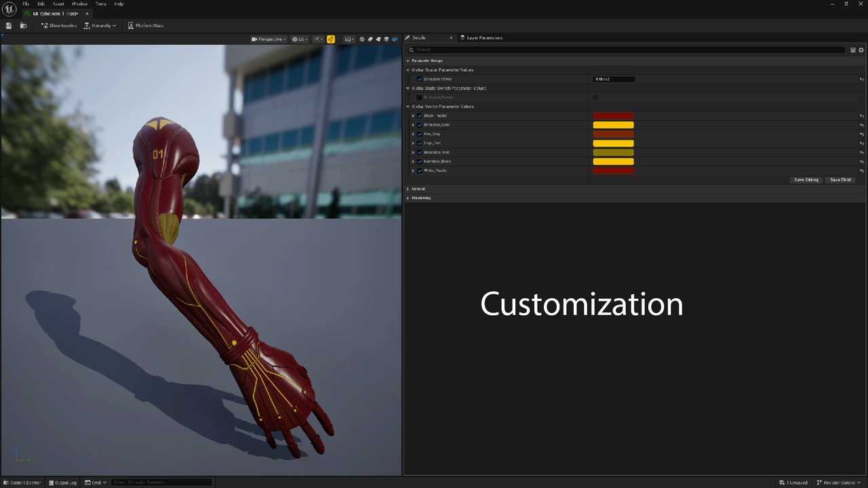Open the File menu
Screen dimensions: 868x488
[26, 4]
